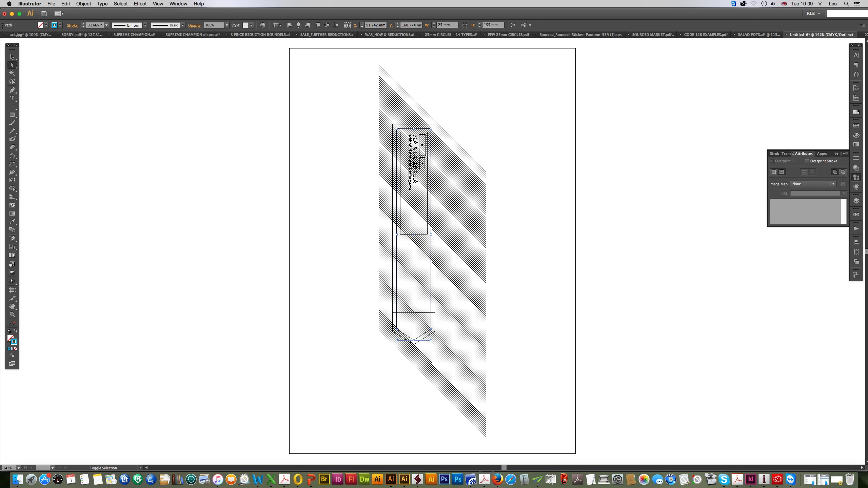The width and height of the screenshot is (868, 488).
Task: Select the Eraser tool
Action: [x=12, y=147]
